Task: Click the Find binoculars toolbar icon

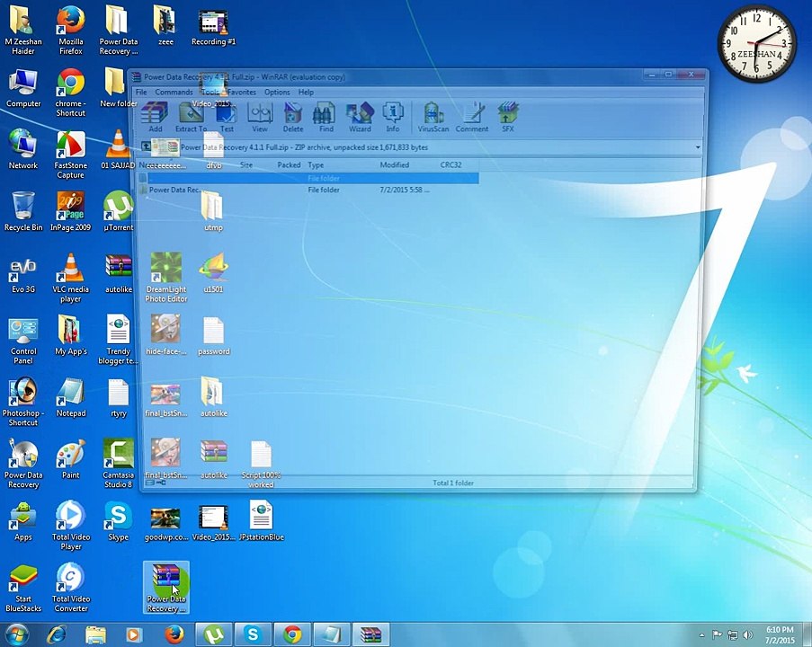Action: [326, 118]
